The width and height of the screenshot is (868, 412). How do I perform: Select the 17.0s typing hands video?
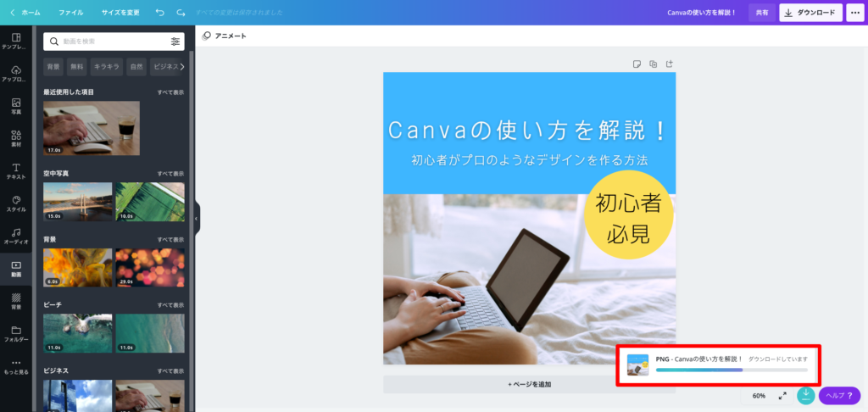click(x=92, y=128)
